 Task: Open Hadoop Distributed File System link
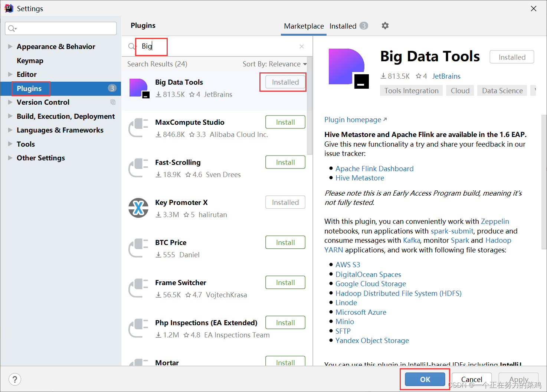pyautogui.click(x=399, y=293)
